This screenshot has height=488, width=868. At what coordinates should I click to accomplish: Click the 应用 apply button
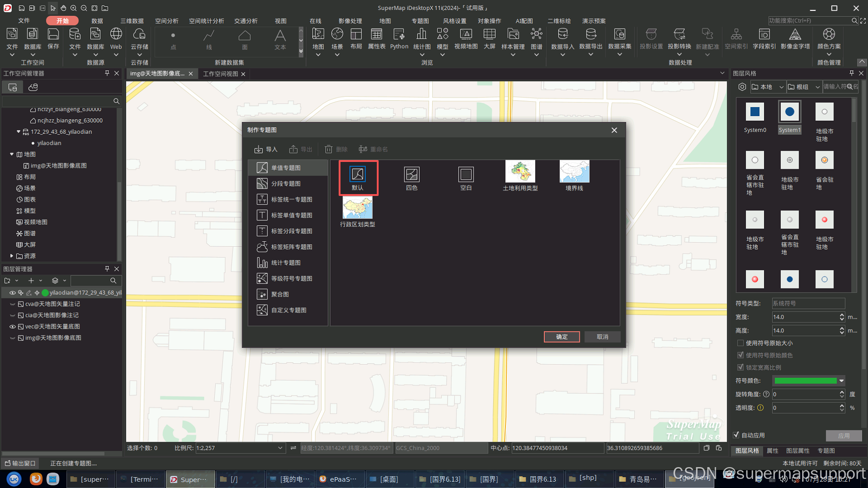(x=843, y=436)
